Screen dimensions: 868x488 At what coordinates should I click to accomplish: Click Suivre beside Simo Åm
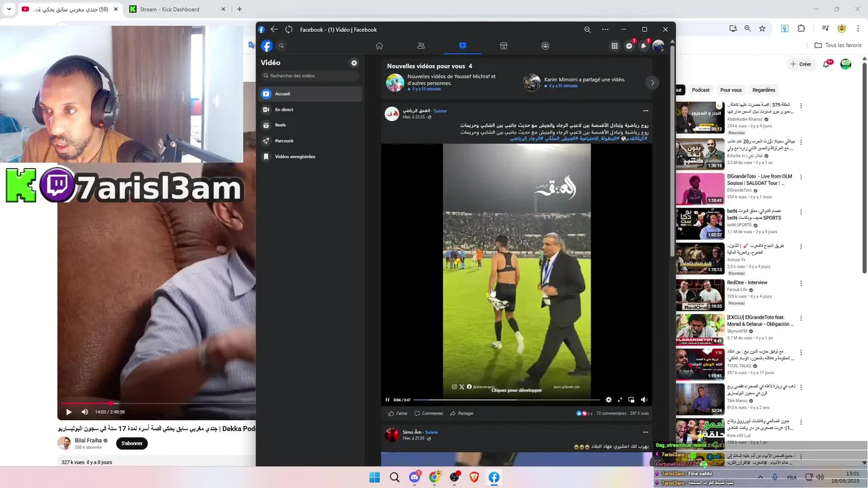(431, 432)
